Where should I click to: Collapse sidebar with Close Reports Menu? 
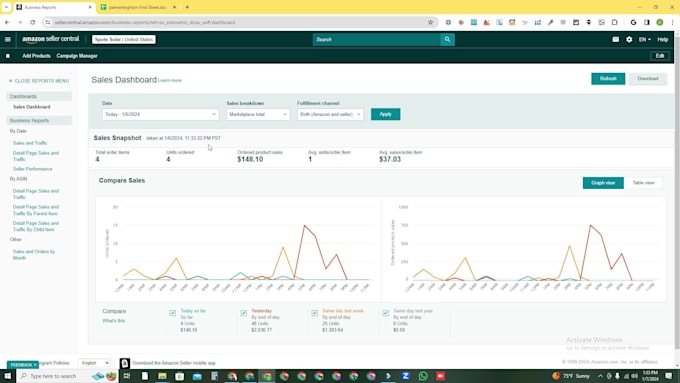tap(39, 81)
